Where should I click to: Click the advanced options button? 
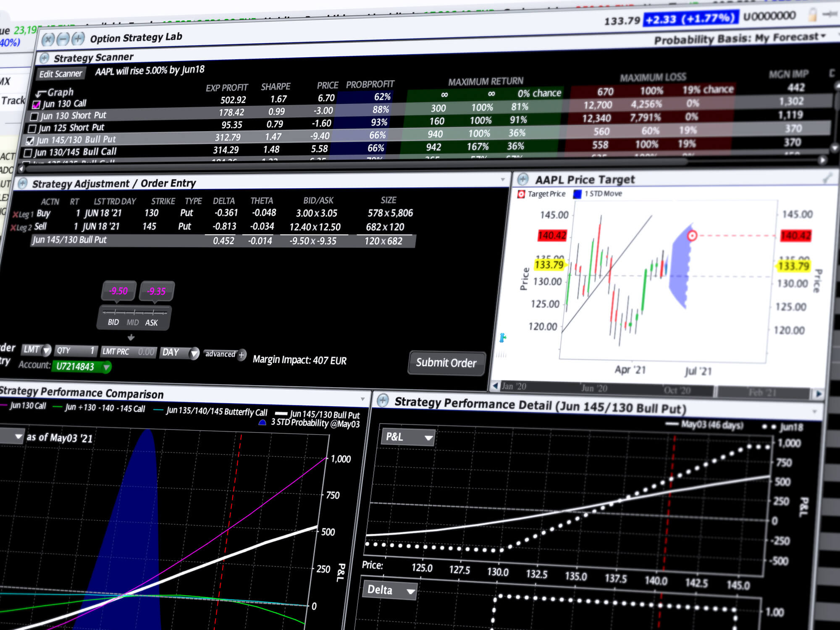coord(225,354)
